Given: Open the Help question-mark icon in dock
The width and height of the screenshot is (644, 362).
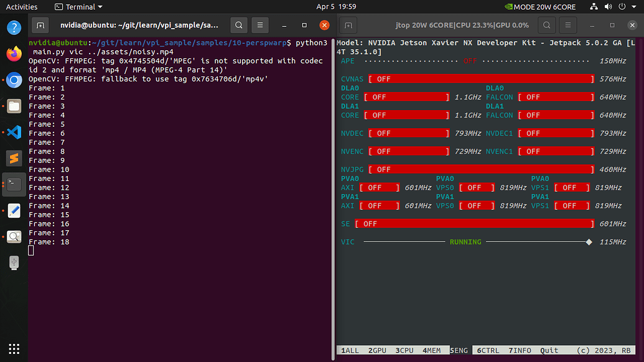Looking at the screenshot, I should tap(14, 27).
